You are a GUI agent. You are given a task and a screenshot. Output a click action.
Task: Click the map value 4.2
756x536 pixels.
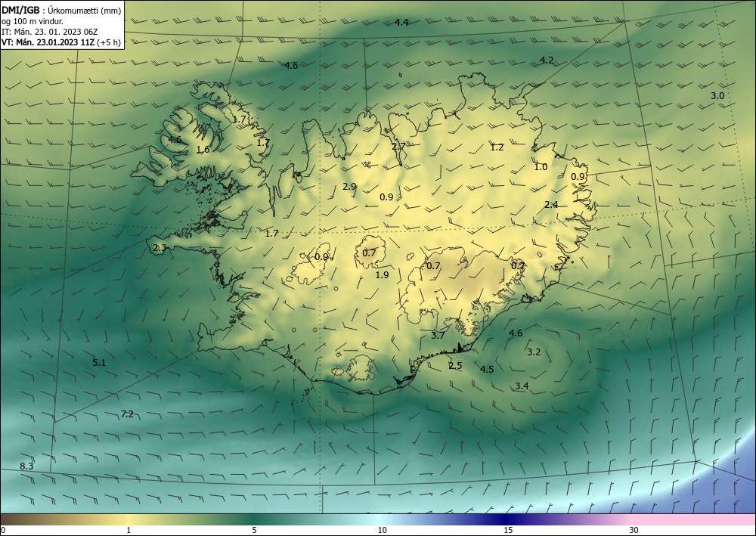[547, 60]
